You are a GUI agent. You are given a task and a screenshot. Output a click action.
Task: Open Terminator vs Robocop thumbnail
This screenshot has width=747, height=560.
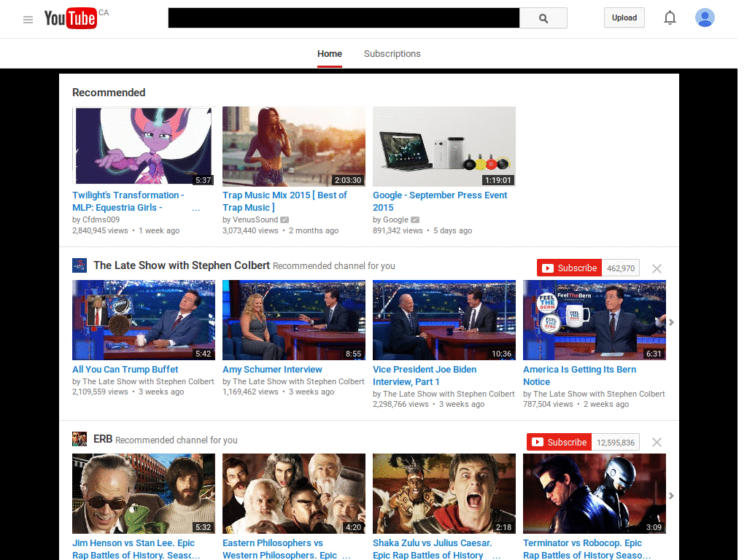(x=594, y=494)
